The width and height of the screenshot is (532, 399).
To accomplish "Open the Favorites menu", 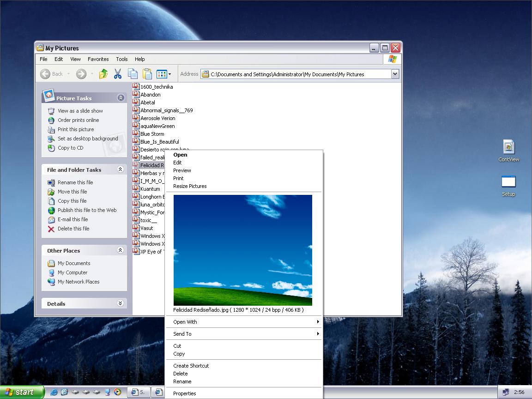I will (98, 59).
